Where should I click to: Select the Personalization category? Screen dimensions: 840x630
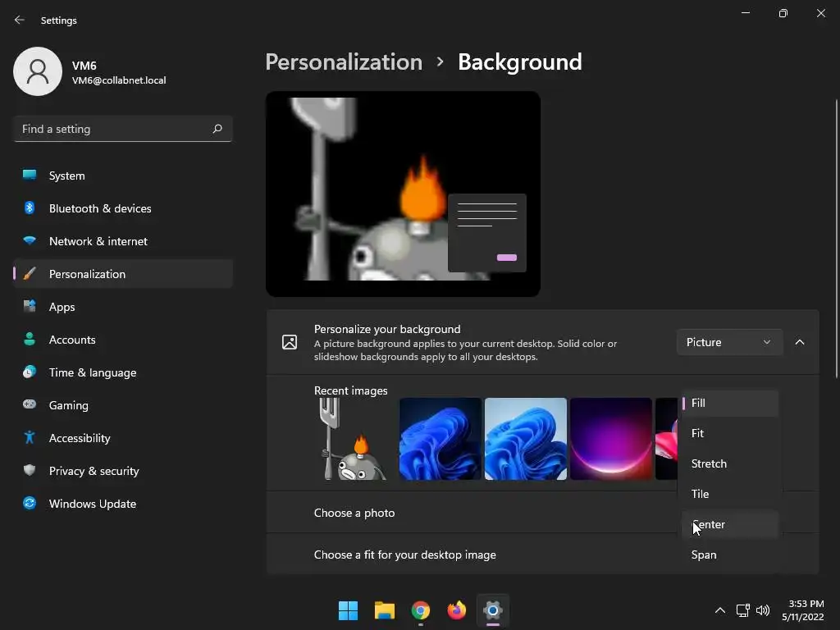point(123,274)
